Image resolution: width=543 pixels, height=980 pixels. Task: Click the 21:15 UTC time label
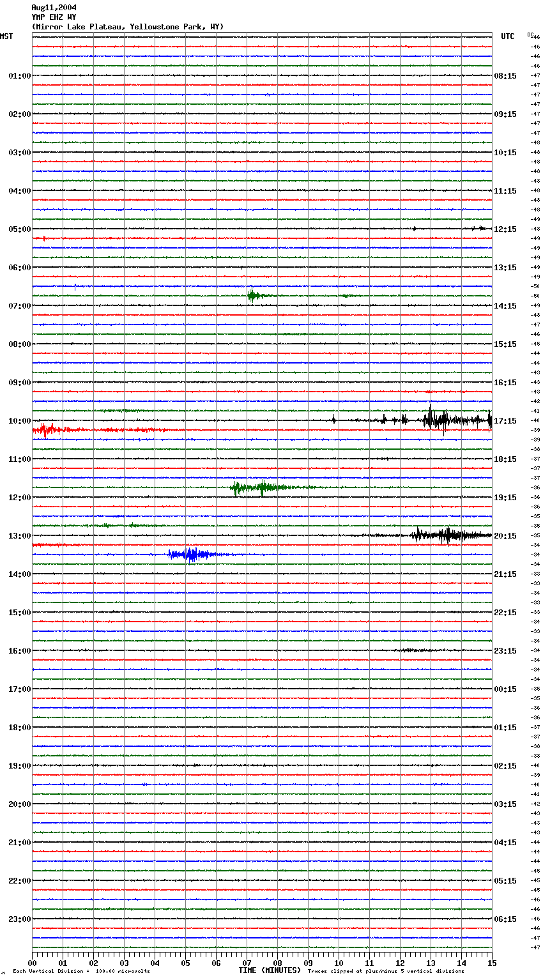[x=505, y=574]
